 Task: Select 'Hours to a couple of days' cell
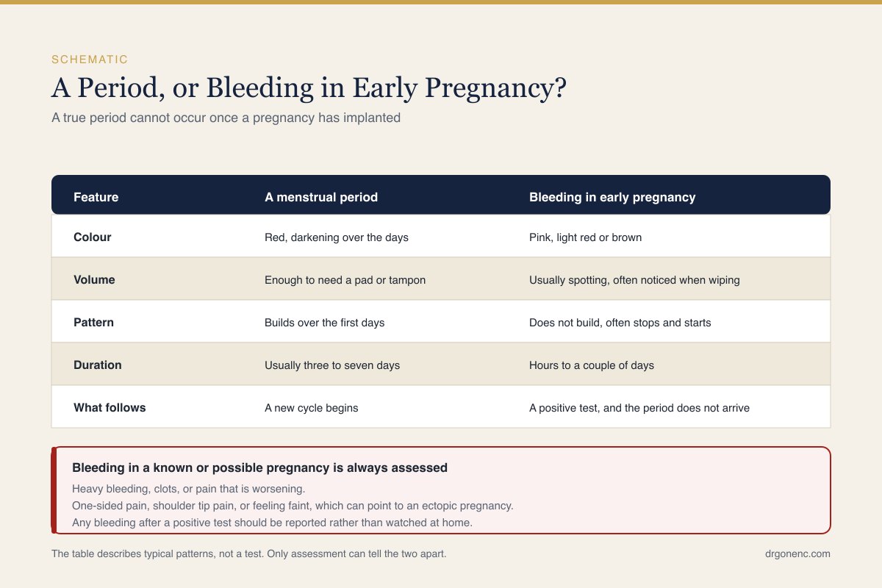(x=592, y=365)
